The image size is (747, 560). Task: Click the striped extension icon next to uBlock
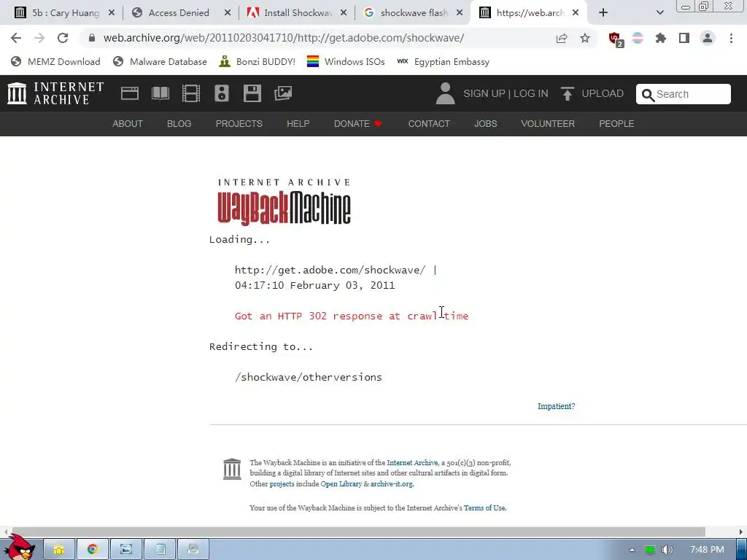638,38
